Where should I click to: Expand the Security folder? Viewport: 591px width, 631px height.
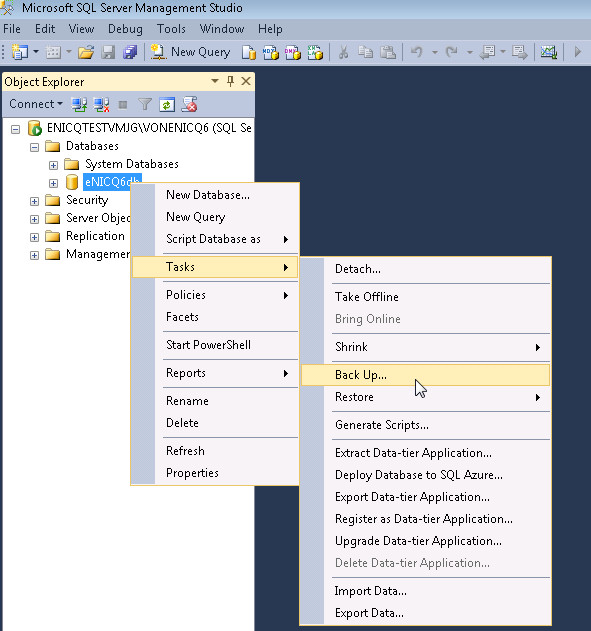pos(34,201)
